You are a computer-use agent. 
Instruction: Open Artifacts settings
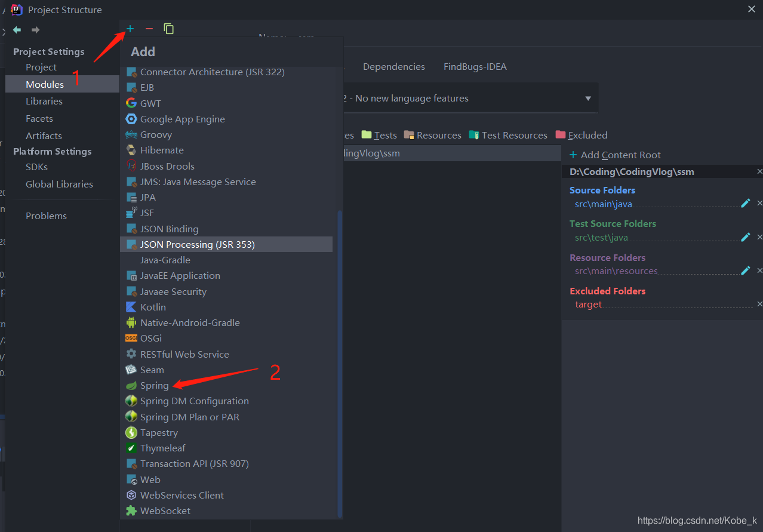44,136
